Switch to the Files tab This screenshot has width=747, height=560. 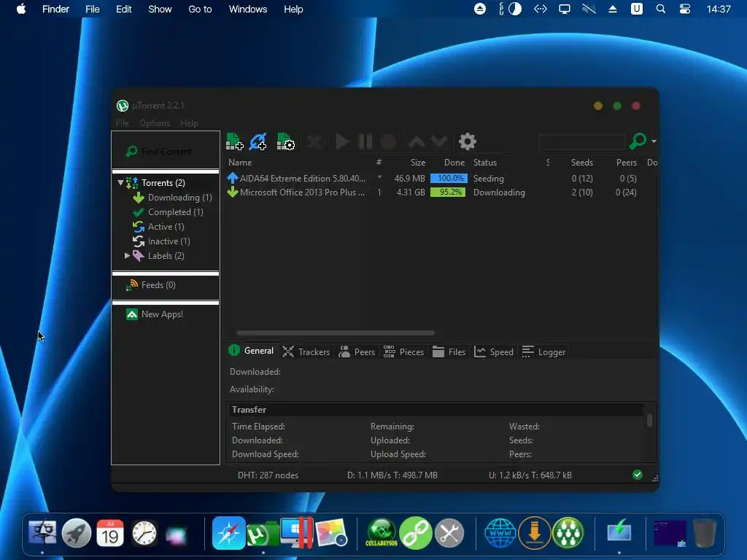(x=449, y=352)
